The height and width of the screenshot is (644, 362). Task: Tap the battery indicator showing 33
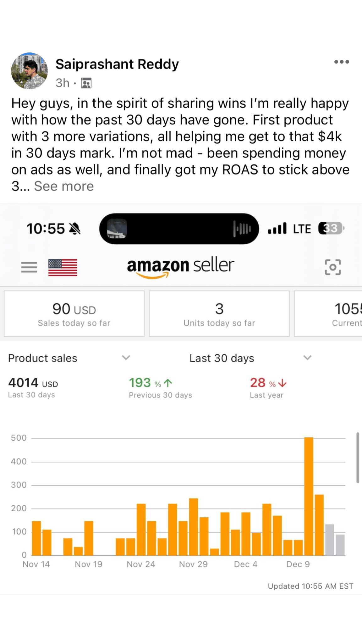pos(331,228)
